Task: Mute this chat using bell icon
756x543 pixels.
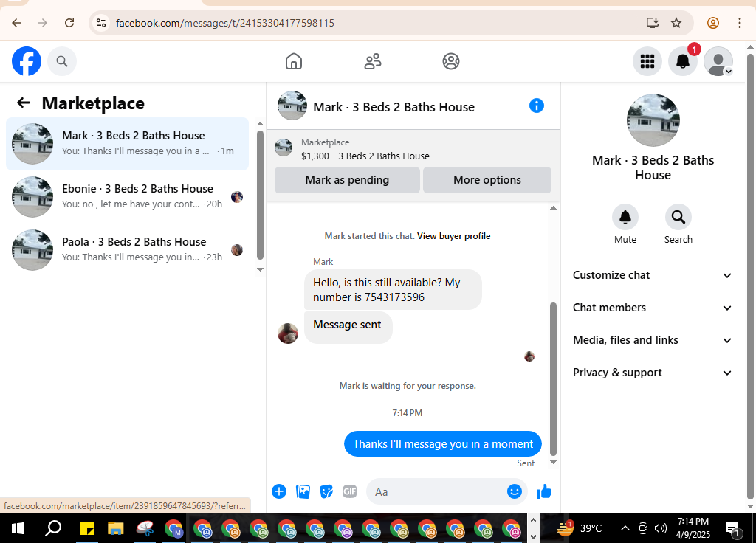Action: (625, 218)
